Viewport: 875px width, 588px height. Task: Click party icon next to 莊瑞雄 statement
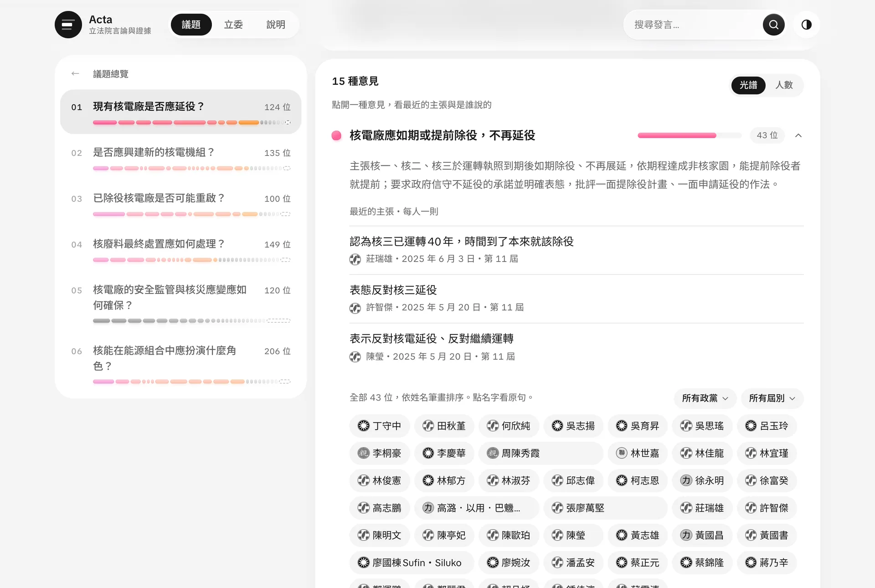pos(355,259)
